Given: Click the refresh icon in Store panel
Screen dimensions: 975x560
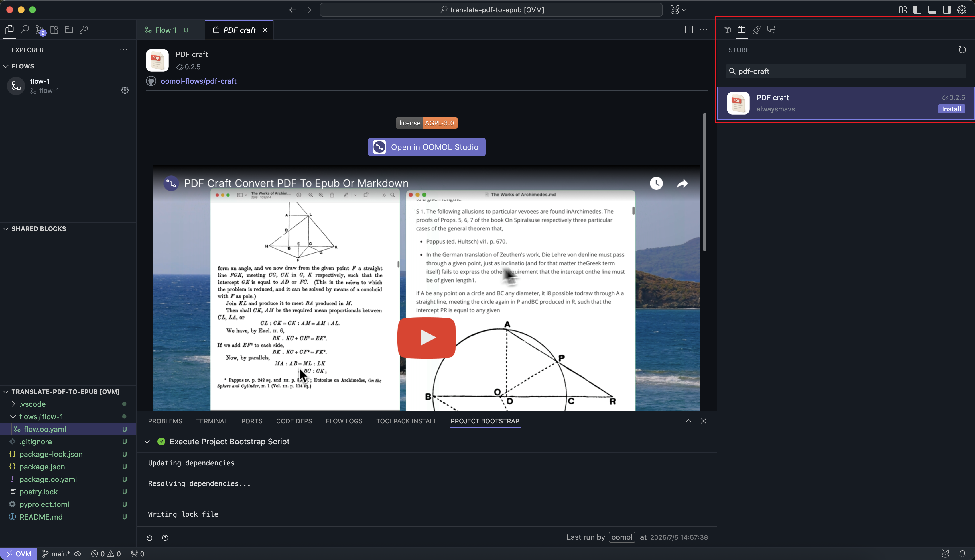Looking at the screenshot, I should tap(962, 50).
